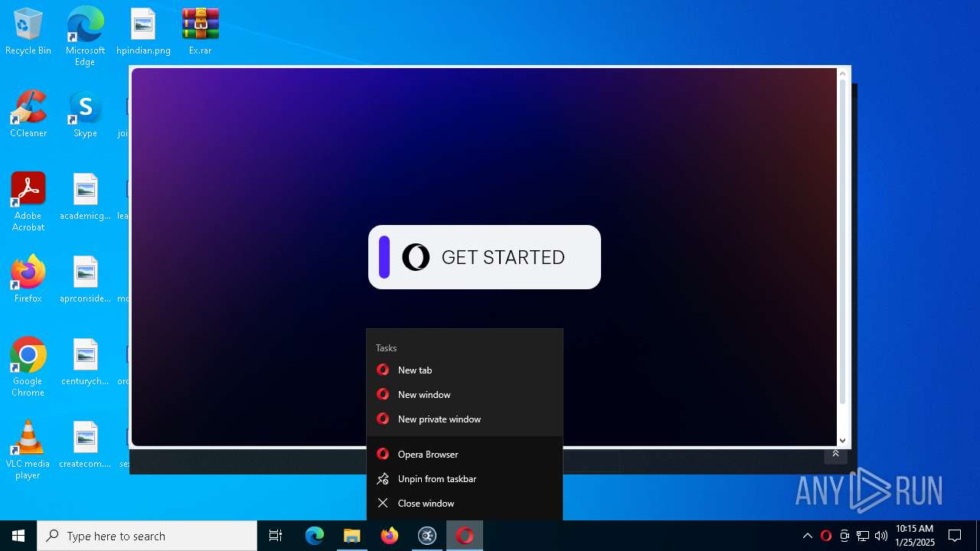Image resolution: width=980 pixels, height=551 pixels.
Task: Open Task View on taskbar
Action: click(276, 536)
